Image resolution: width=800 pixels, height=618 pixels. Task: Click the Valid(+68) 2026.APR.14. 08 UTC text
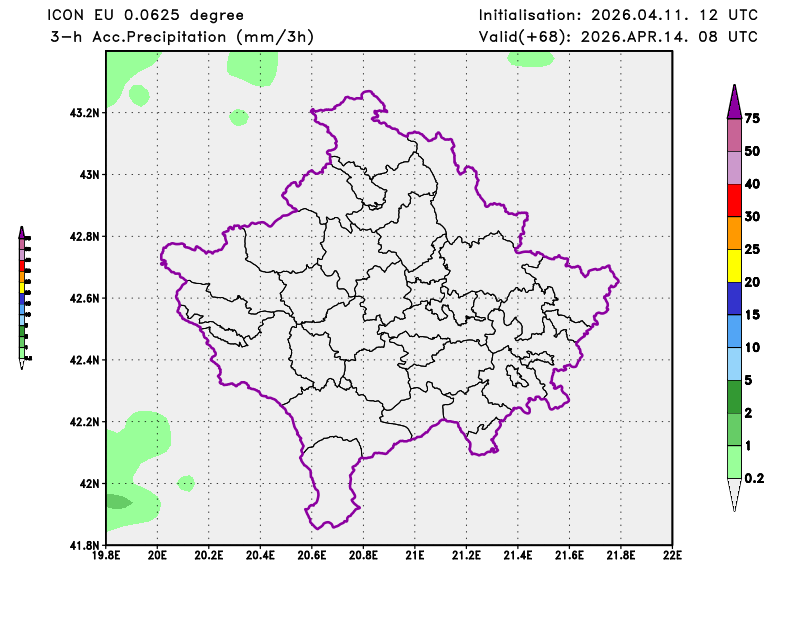[x=617, y=37]
